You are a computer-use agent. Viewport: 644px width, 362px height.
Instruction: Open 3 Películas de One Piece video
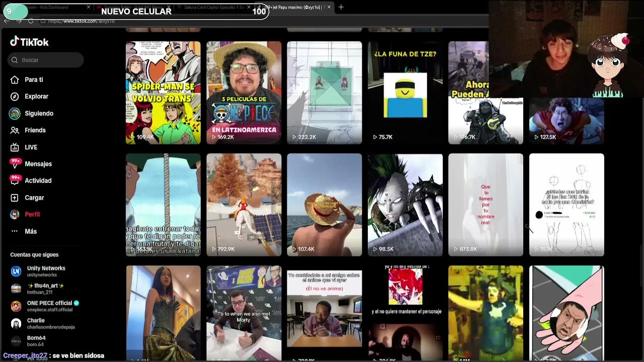pos(244,93)
